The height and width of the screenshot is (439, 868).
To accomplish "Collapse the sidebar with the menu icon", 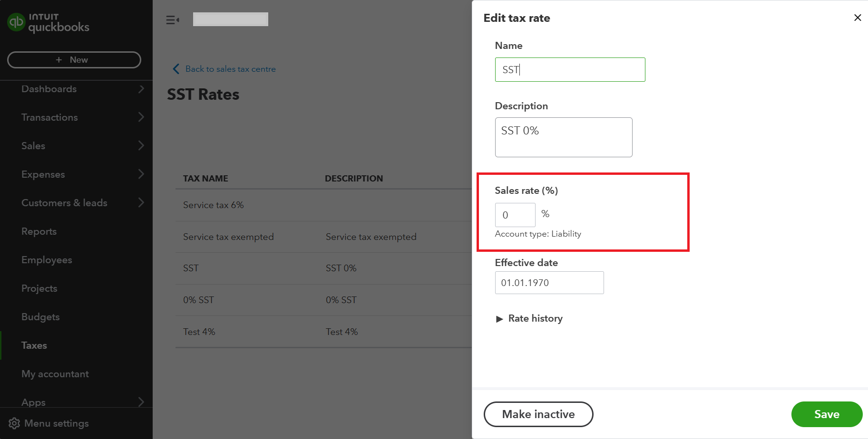I will click(x=172, y=20).
